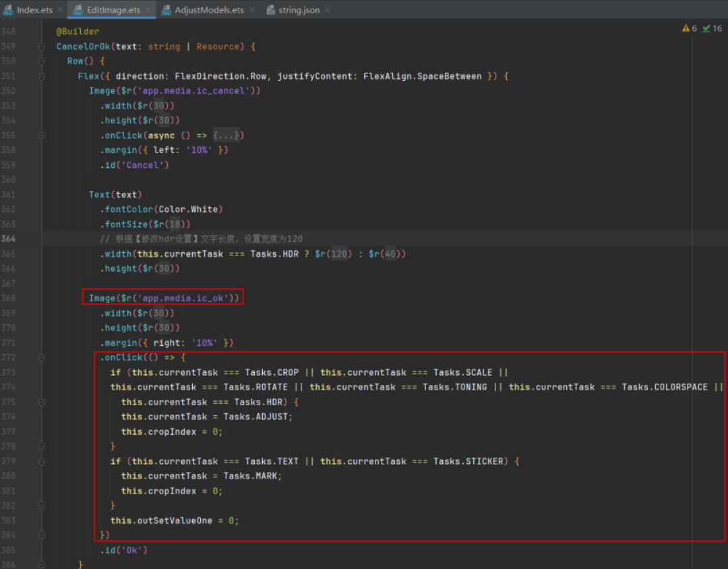Screen dimensions: 728x569
Task: Collapse the if block at line 379
Action: click(x=42, y=461)
